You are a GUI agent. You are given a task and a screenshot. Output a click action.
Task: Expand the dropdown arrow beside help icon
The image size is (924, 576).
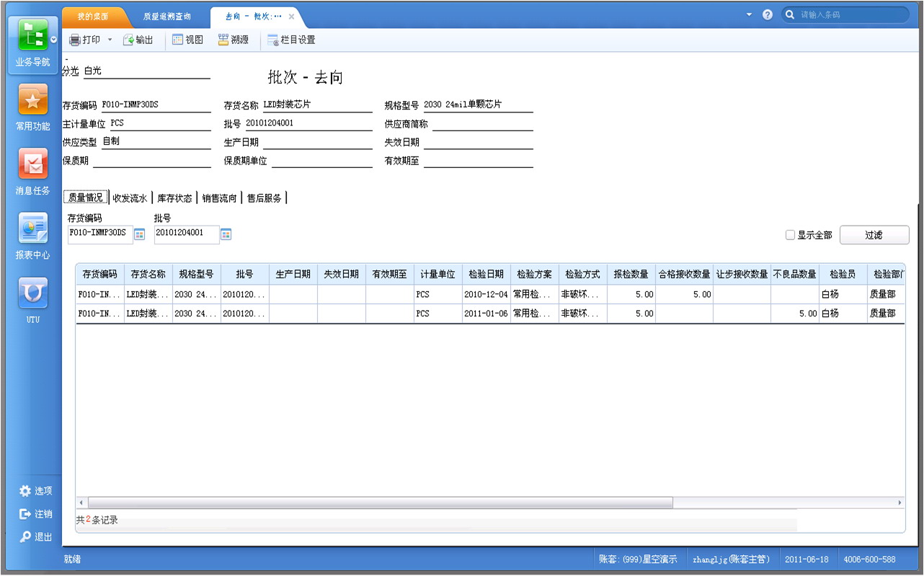point(749,14)
